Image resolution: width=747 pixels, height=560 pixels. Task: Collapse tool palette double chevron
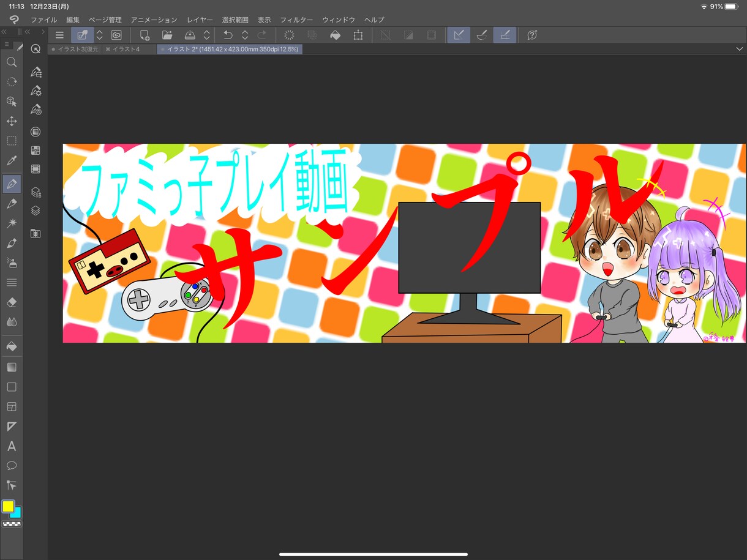coord(4,31)
